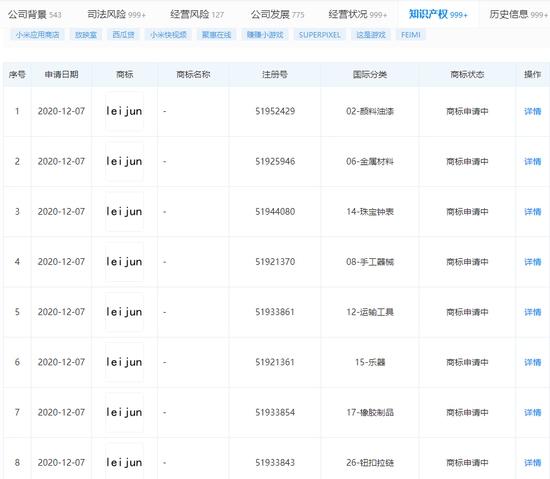Click the 06-金属材料 class cell

click(x=370, y=162)
